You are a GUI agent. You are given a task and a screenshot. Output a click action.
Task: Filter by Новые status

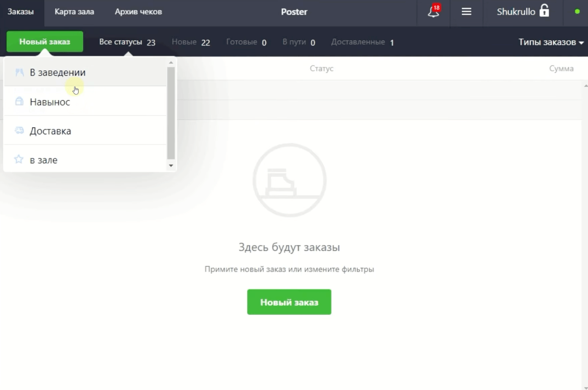click(190, 42)
